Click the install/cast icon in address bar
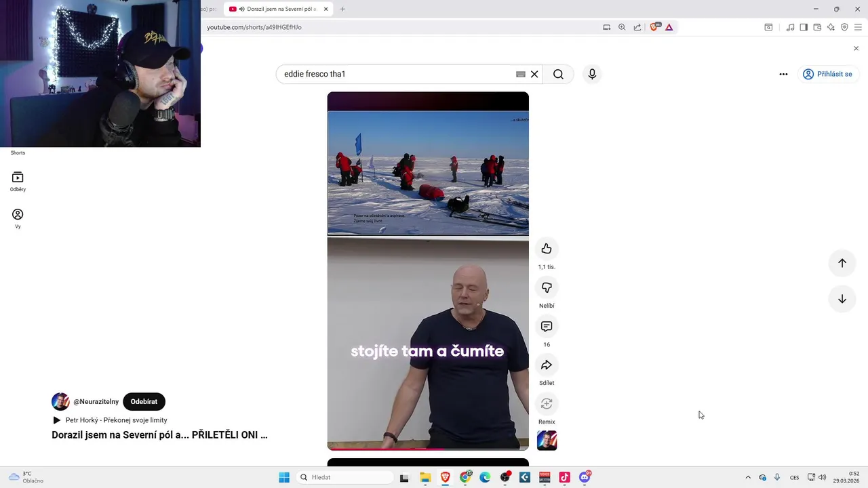 [607, 27]
